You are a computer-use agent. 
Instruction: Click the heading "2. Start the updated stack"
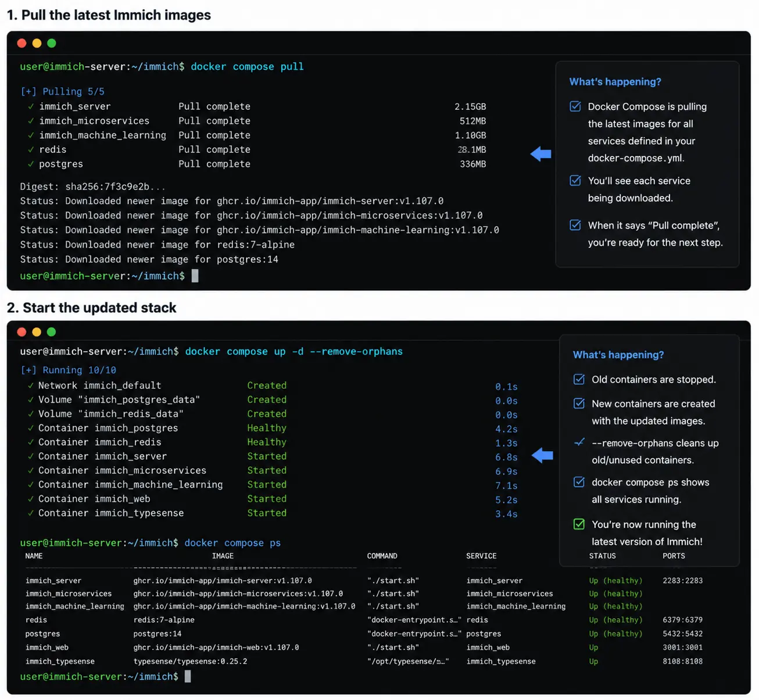(92, 308)
